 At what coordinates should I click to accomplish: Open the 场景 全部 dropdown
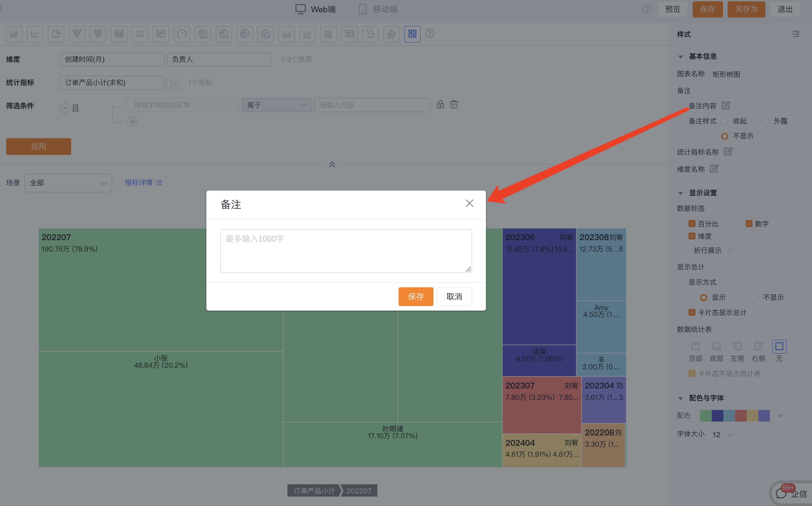[68, 183]
